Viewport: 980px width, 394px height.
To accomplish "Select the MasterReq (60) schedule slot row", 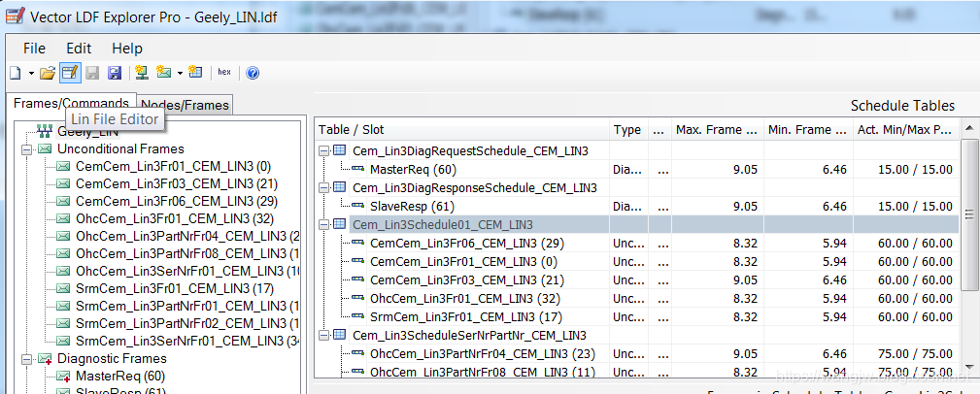I will (x=636, y=169).
